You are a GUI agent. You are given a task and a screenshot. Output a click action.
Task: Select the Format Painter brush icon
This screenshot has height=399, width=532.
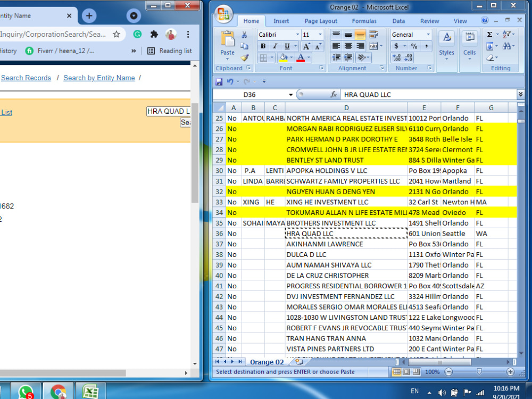click(x=244, y=57)
